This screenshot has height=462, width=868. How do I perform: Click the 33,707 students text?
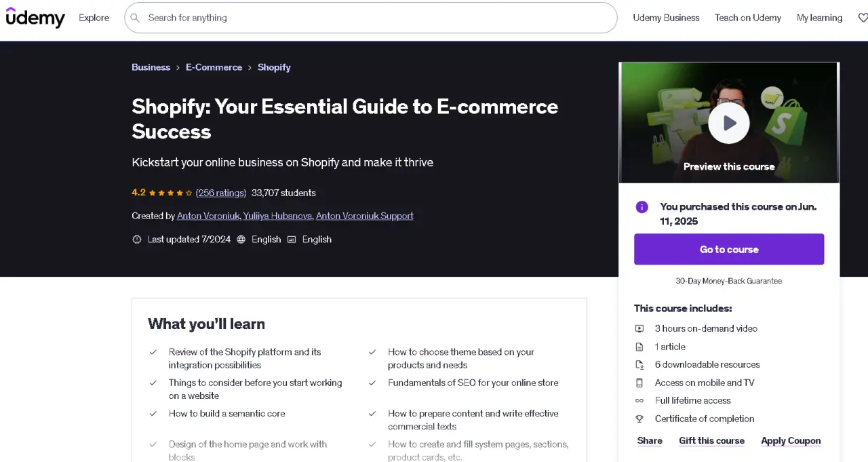click(x=283, y=193)
